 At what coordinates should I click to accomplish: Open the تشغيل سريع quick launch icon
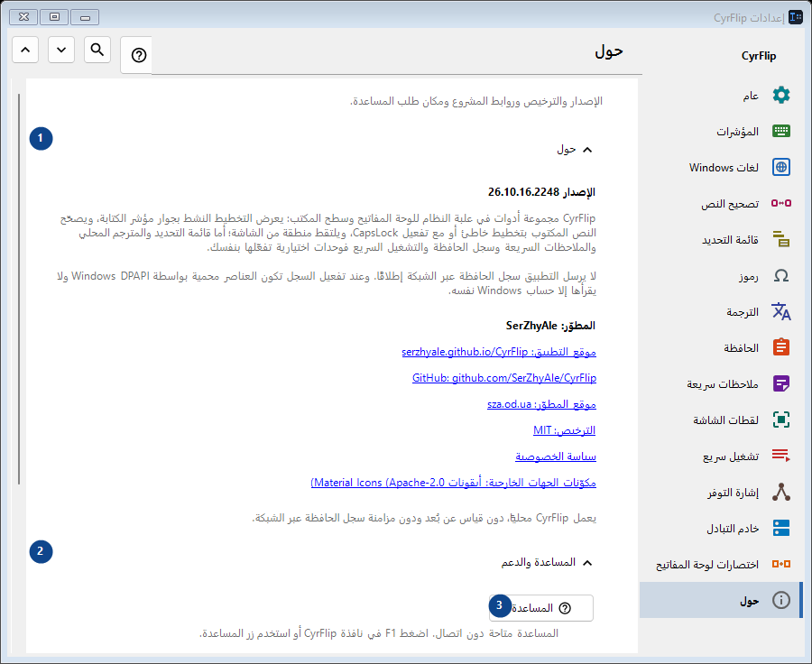pyautogui.click(x=781, y=456)
